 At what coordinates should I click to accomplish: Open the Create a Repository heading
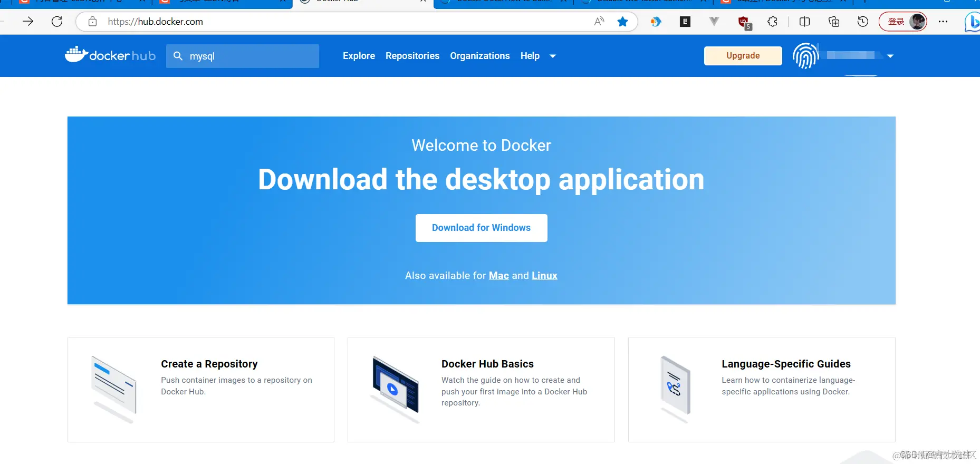(x=209, y=364)
